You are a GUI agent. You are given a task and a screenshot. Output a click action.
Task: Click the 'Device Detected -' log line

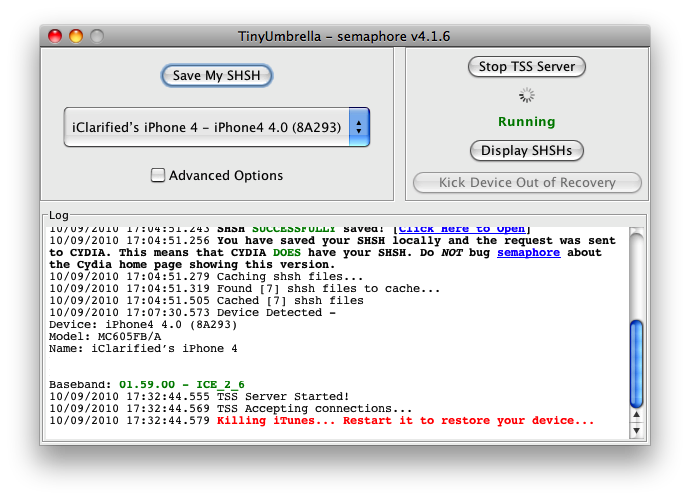193,313
